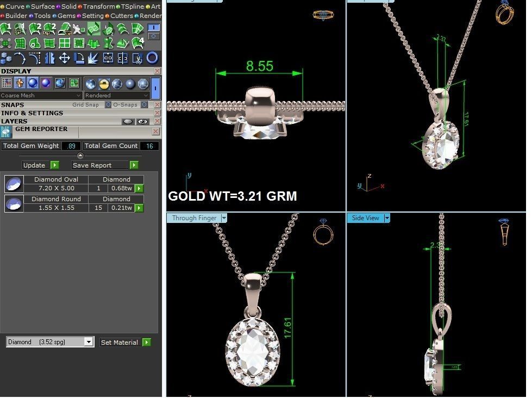The width and height of the screenshot is (532, 398).
Task: Open the Setting menu
Action: click(x=92, y=16)
